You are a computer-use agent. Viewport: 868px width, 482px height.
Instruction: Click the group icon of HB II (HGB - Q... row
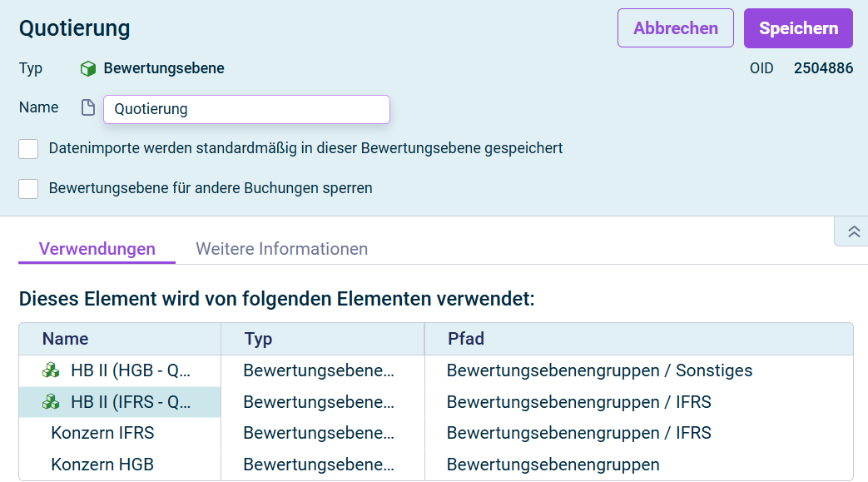[51, 370]
